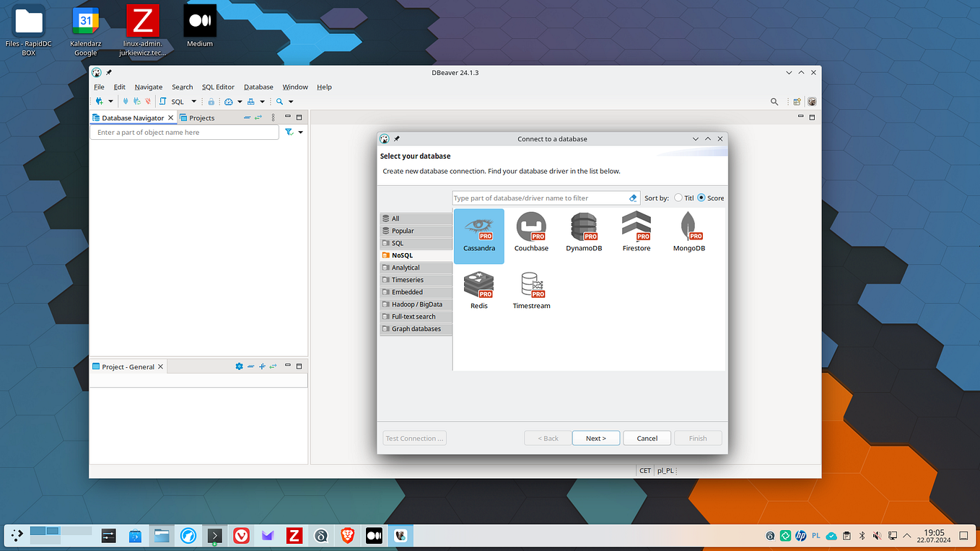Create a new database connection via toolbar plug icon

pyautogui.click(x=99, y=101)
